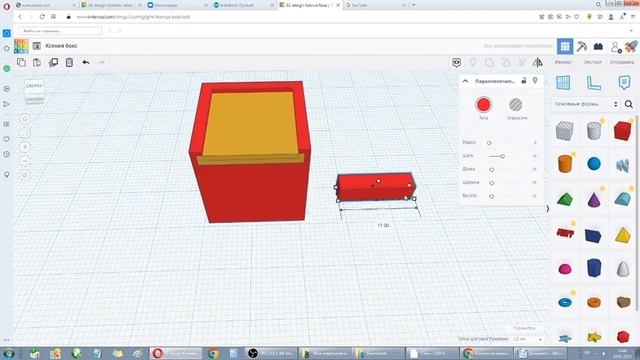Pick the striped hole box shape
Screen dimensions: 640x360
coord(564,131)
